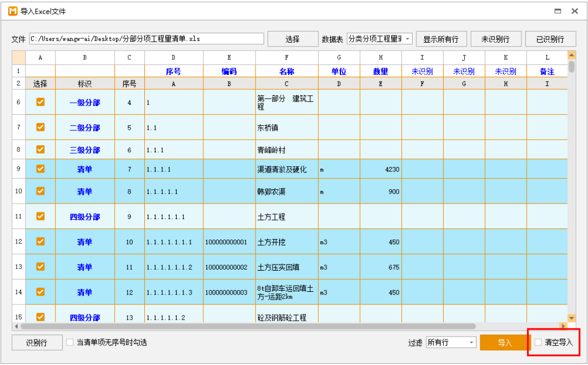Click the horizontal scrollbar right arrow

[x=563, y=326]
